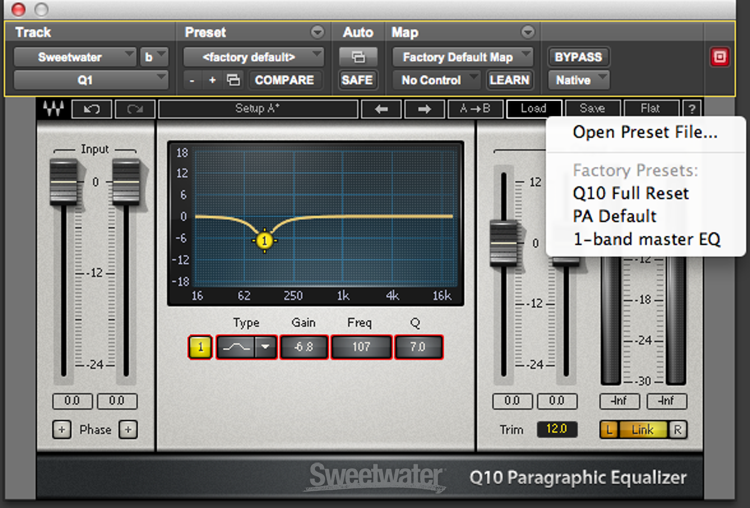Select band 1 node on EQ graph
Image resolution: width=750 pixels, height=508 pixels.
coord(264,241)
